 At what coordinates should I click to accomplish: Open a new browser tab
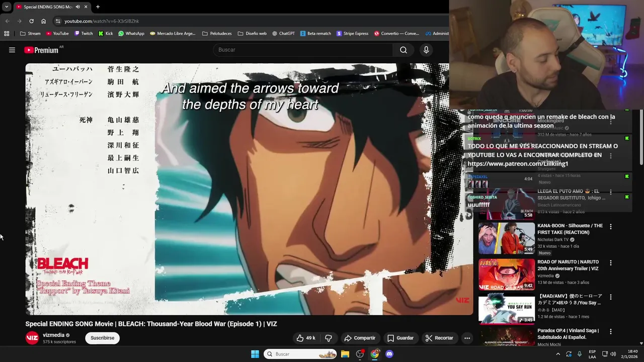click(x=98, y=7)
